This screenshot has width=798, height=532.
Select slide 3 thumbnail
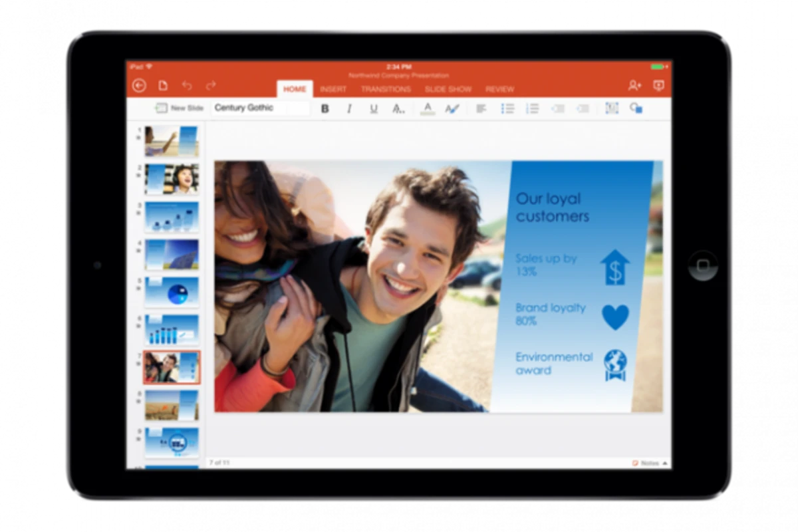(x=172, y=217)
